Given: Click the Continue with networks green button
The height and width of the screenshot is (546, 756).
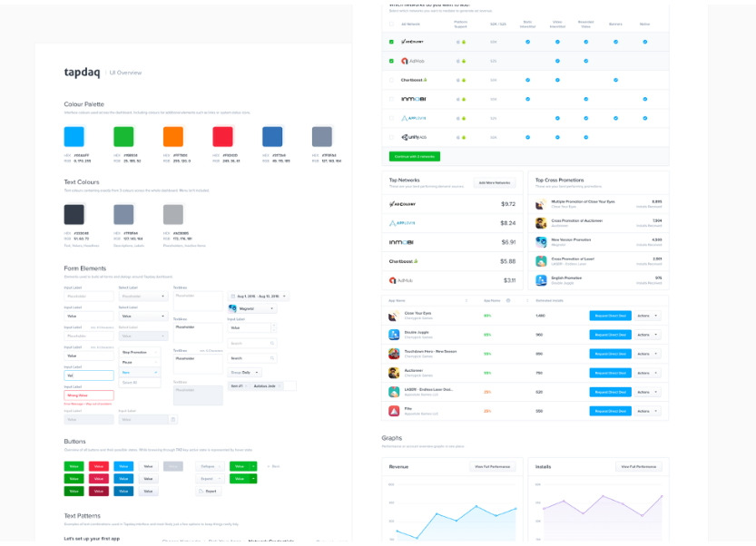Looking at the screenshot, I should click(x=415, y=157).
